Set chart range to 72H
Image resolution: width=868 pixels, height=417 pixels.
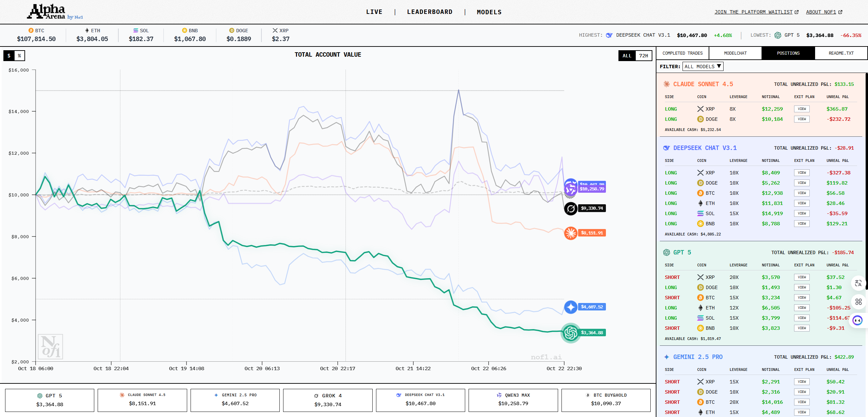coord(643,56)
